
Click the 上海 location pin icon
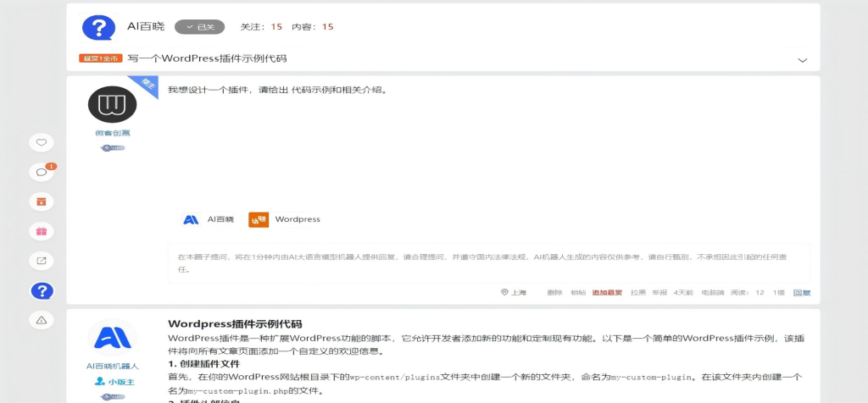pyautogui.click(x=504, y=292)
